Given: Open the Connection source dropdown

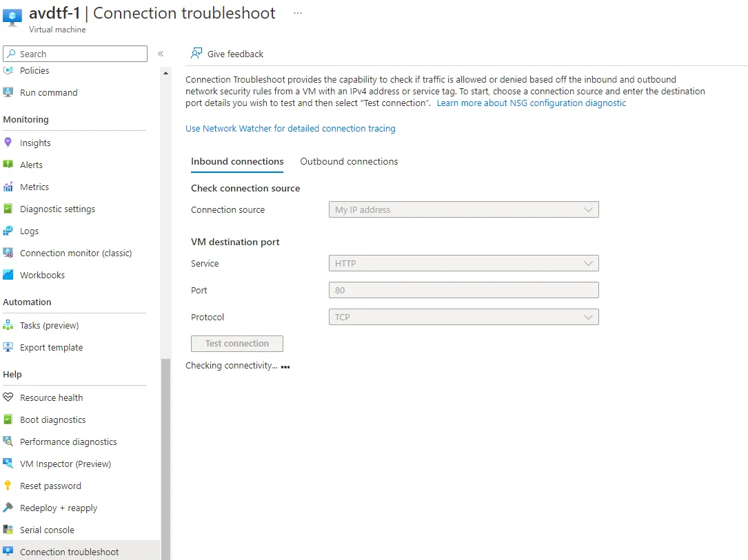Looking at the screenshot, I should coord(463,209).
